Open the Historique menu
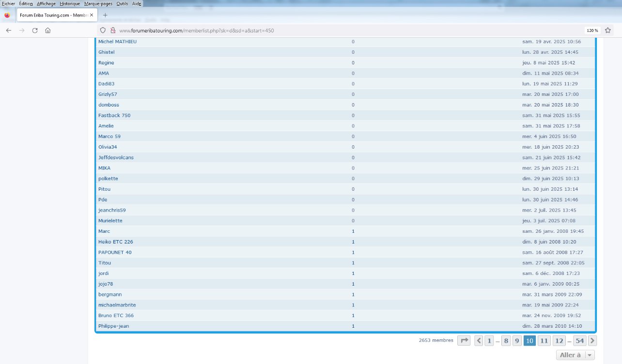 (70, 3)
